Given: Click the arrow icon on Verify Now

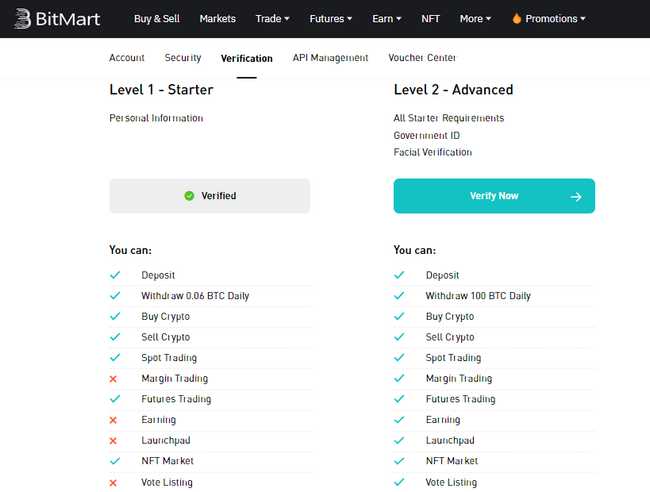Looking at the screenshot, I should pos(576,197).
